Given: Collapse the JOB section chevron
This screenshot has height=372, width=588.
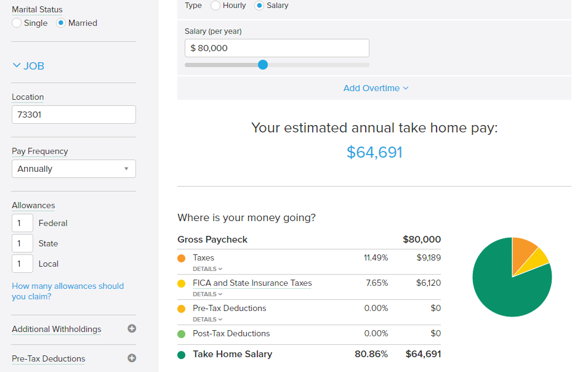Looking at the screenshot, I should [x=17, y=65].
